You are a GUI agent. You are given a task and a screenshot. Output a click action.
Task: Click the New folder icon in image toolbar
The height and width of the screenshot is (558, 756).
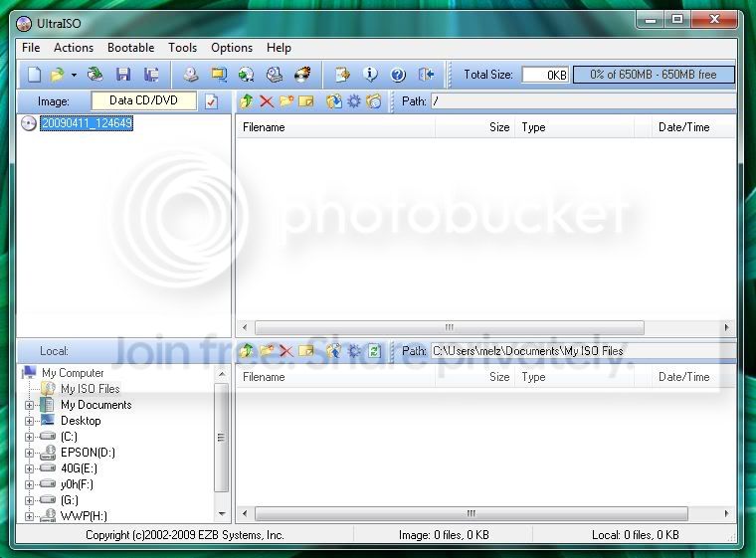tap(286, 101)
